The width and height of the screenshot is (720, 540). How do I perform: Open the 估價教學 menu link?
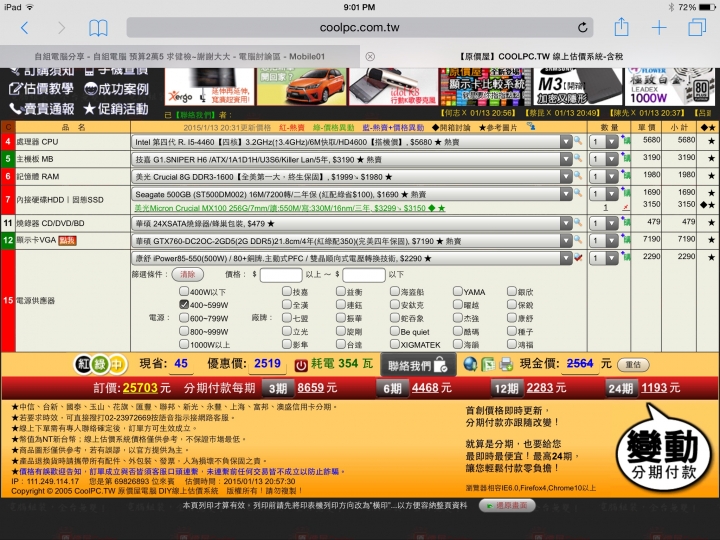coord(42,89)
